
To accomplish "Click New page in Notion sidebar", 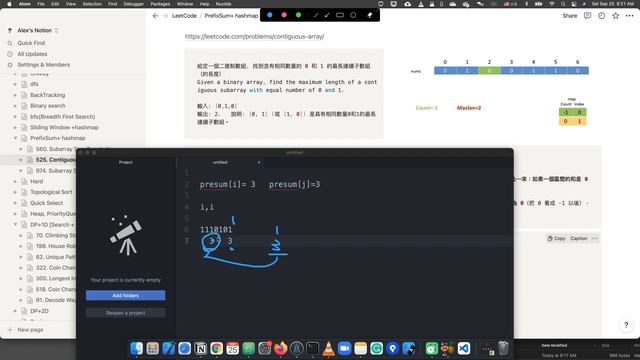I will tap(30, 330).
